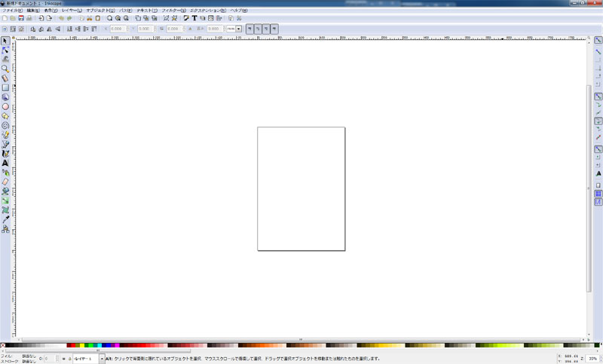Screen dimensions: 603x364
Task: Select the Node edit tool
Action: click(x=5, y=50)
